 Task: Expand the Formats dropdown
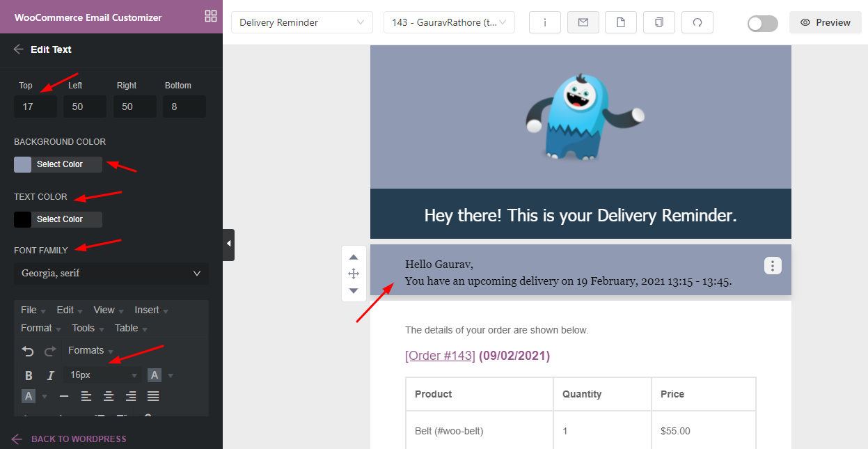(x=90, y=351)
